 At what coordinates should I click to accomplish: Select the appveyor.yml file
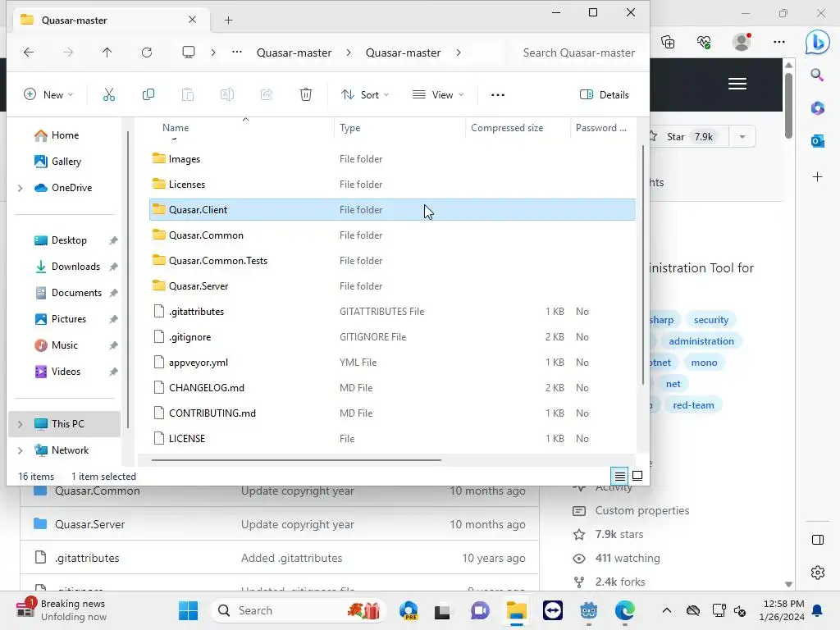tap(392, 363)
